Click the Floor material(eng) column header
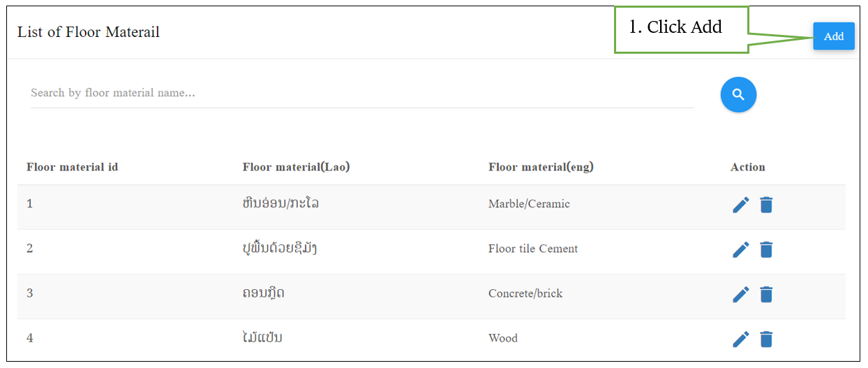The height and width of the screenshot is (368, 868). coord(541,167)
